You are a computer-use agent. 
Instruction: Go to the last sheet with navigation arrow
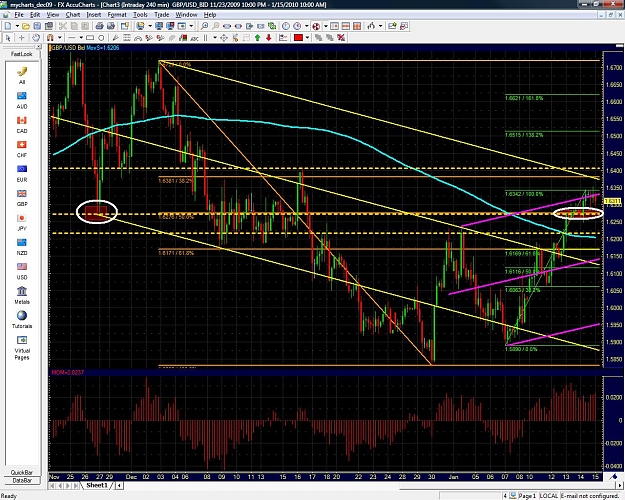pos(77,486)
